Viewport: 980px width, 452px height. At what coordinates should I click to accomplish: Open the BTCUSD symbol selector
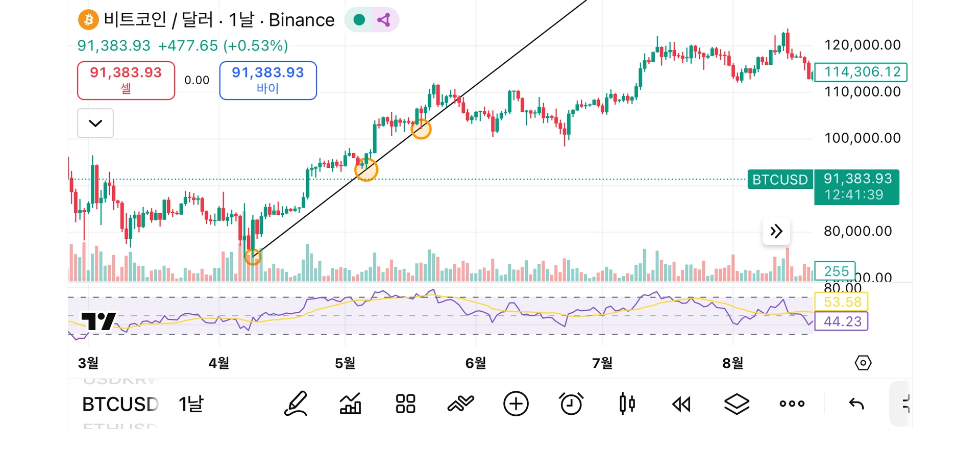tap(120, 404)
